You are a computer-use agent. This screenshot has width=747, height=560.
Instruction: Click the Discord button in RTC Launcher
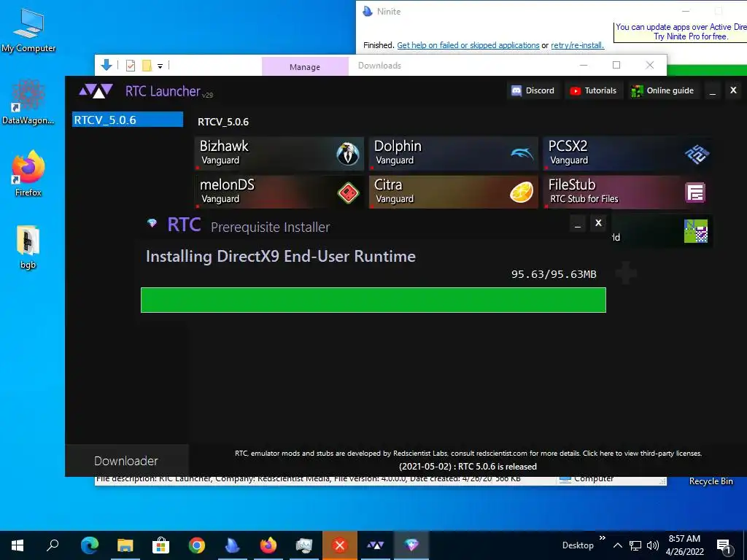[x=533, y=90]
